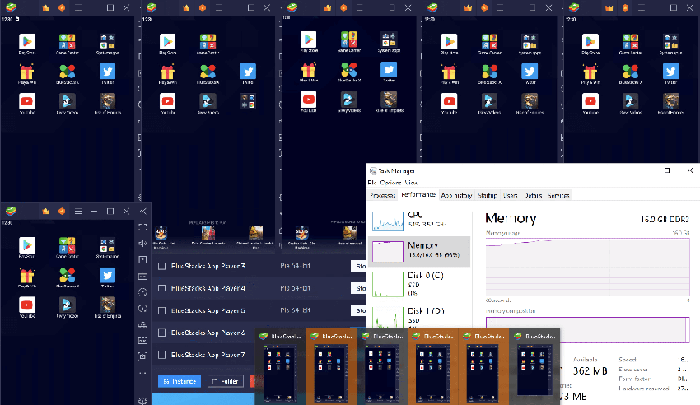Click screenshot camera icon in bottom-left BlueStacks sidebar
The image size is (700, 405).
[142, 356]
